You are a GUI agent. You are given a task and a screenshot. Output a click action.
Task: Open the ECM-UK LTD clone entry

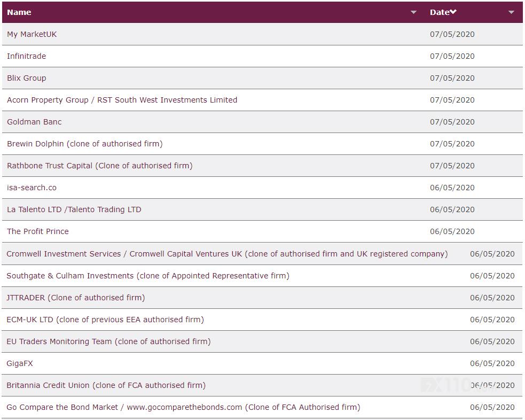[x=105, y=320]
